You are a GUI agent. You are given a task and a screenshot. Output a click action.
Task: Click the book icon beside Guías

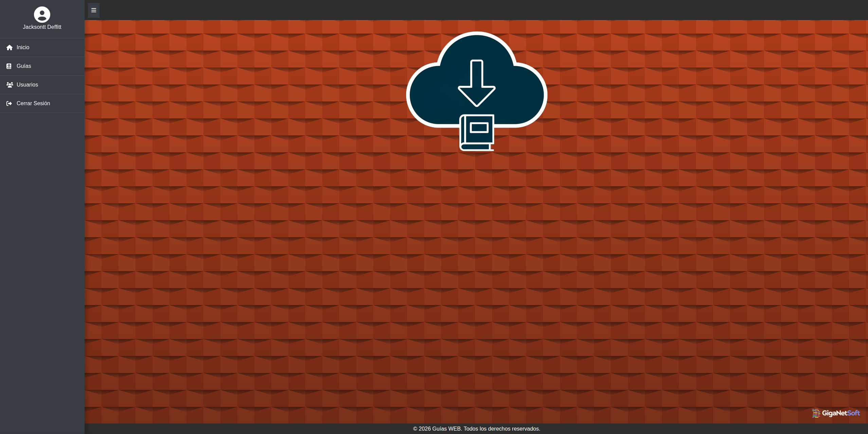pyautogui.click(x=9, y=66)
